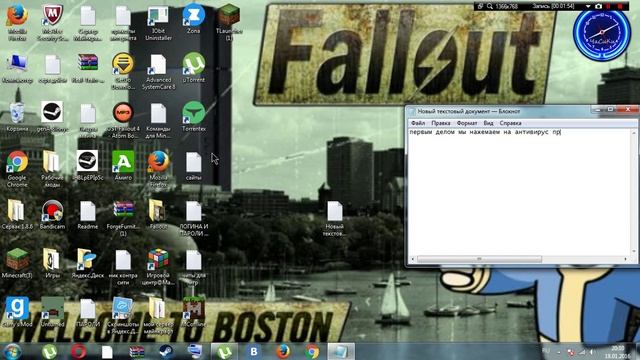Open the Fallout folder on desktop
The image size is (640, 360).
click(x=158, y=211)
